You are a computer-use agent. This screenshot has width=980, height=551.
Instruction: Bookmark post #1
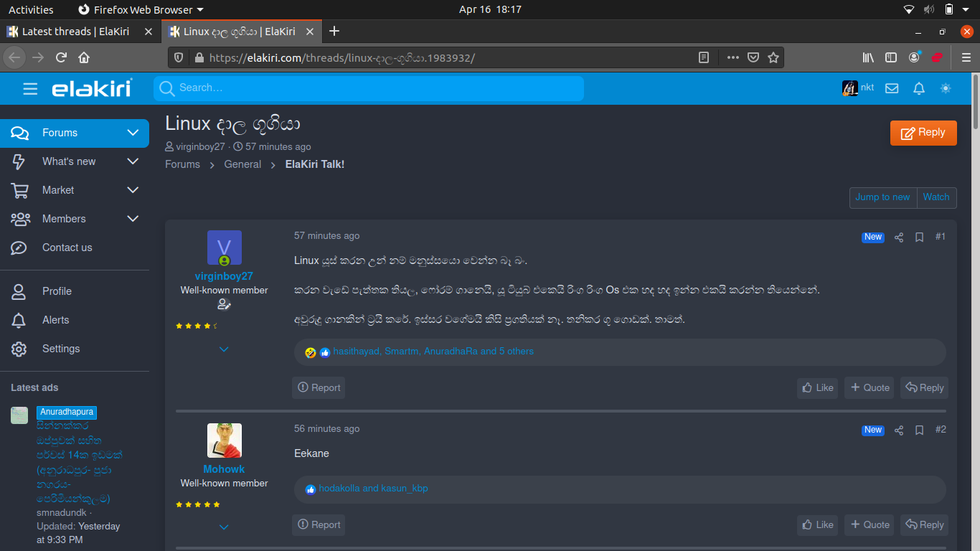pyautogui.click(x=919, y=237)
